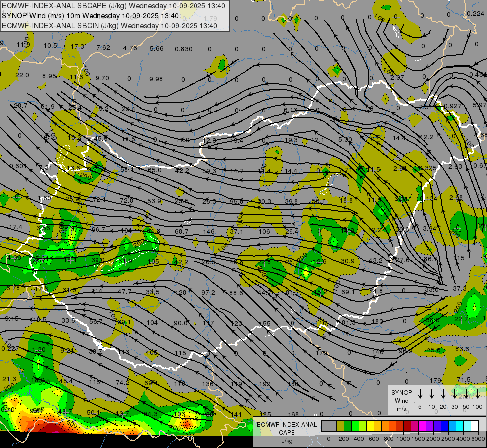The width and height of the screenshot is (487, 448).
Task: Select the dark red 1000 J/kg swatch
Action: (407, 426)
